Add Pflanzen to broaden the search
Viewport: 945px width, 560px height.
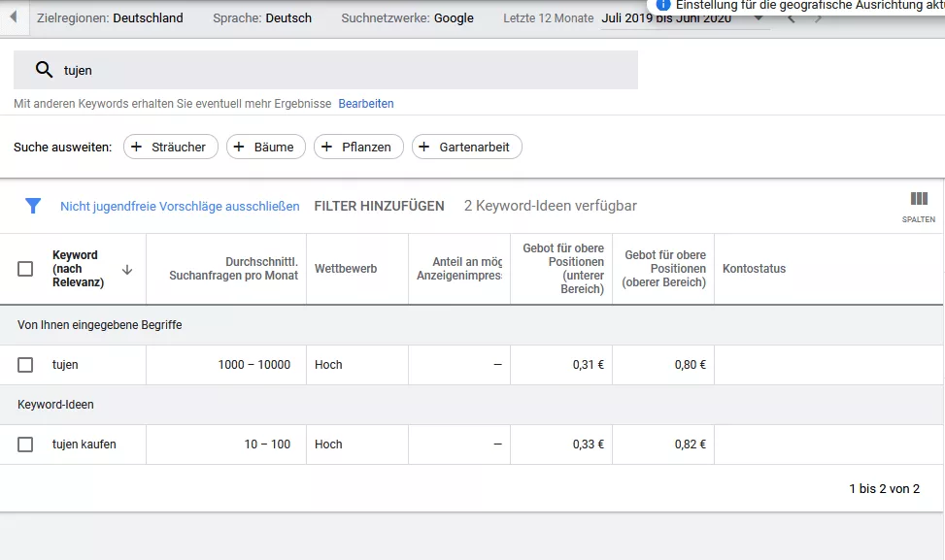pyautogui.click(x=358, y=147)
